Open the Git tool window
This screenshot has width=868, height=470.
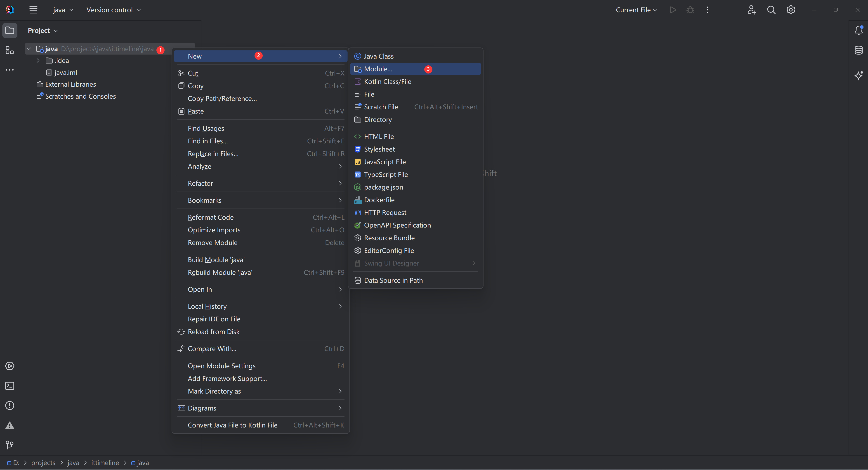click(10, 445)
